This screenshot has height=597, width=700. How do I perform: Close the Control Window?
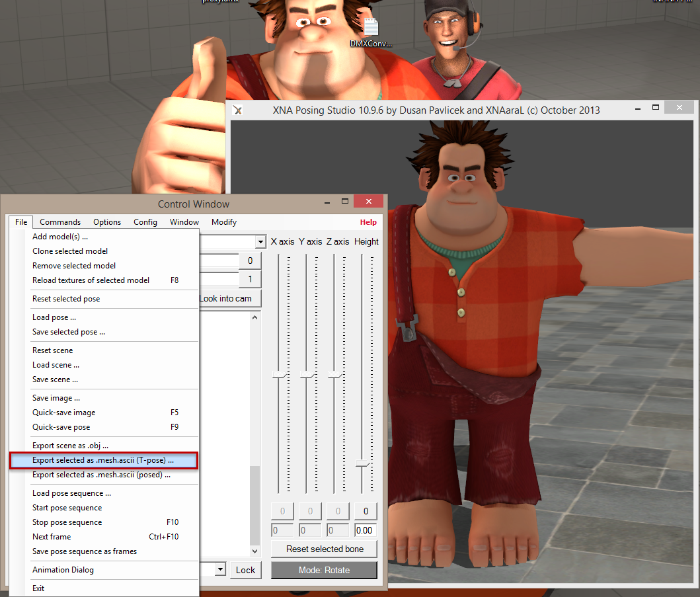coord(369,202)
